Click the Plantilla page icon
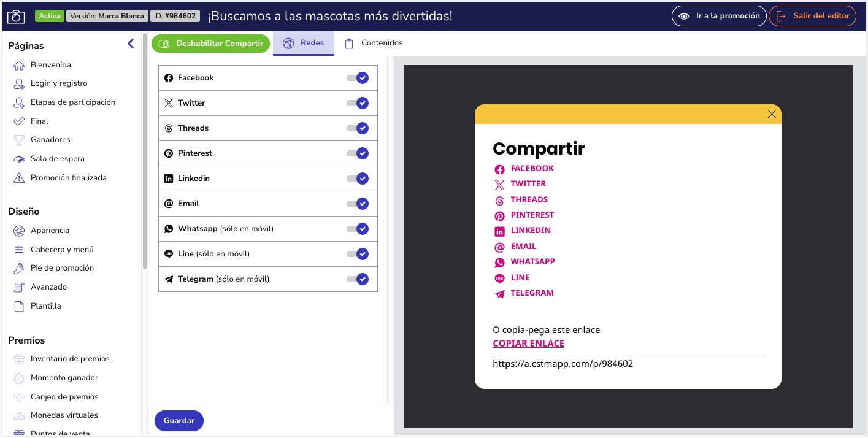868x438 pixels. [19, 306]
